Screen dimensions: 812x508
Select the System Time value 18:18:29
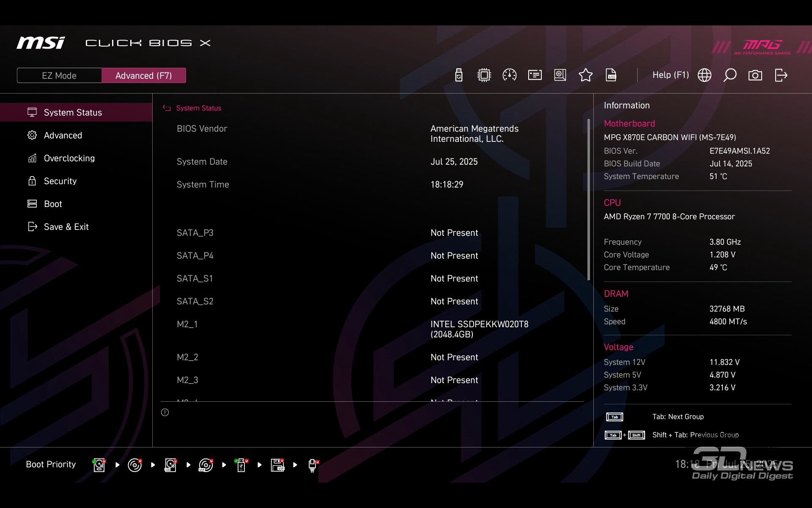[447, 185]
